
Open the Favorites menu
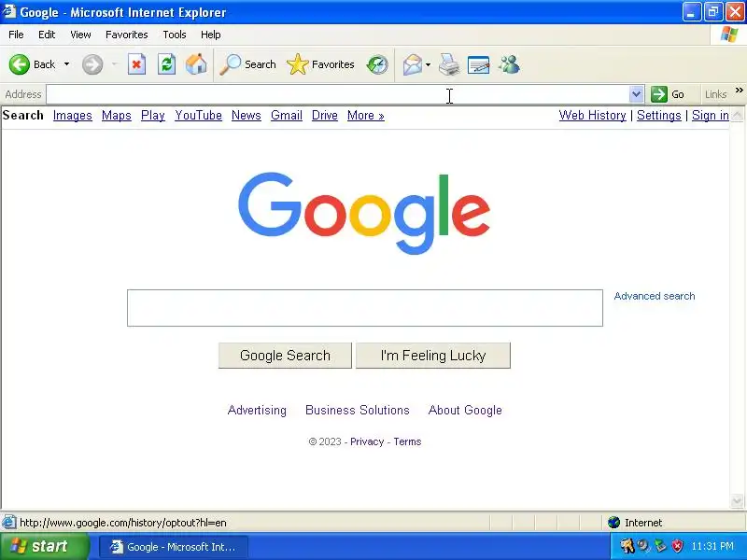click(127, 35)
